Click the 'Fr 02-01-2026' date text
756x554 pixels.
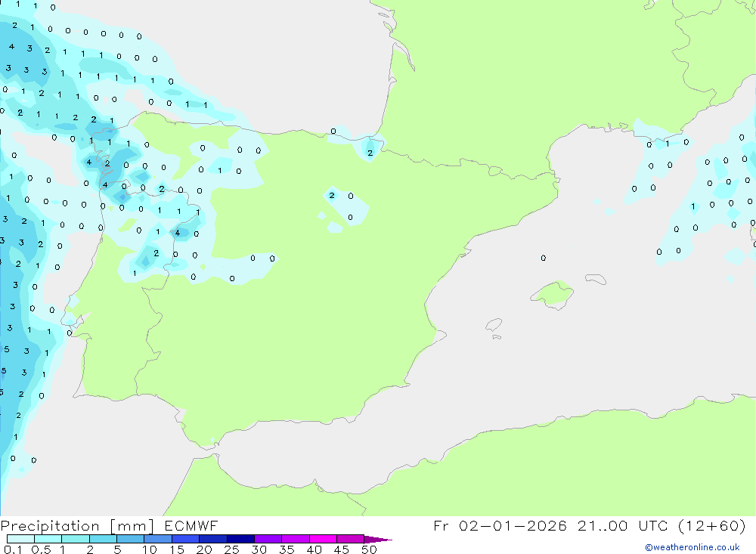tap(500, 525)
